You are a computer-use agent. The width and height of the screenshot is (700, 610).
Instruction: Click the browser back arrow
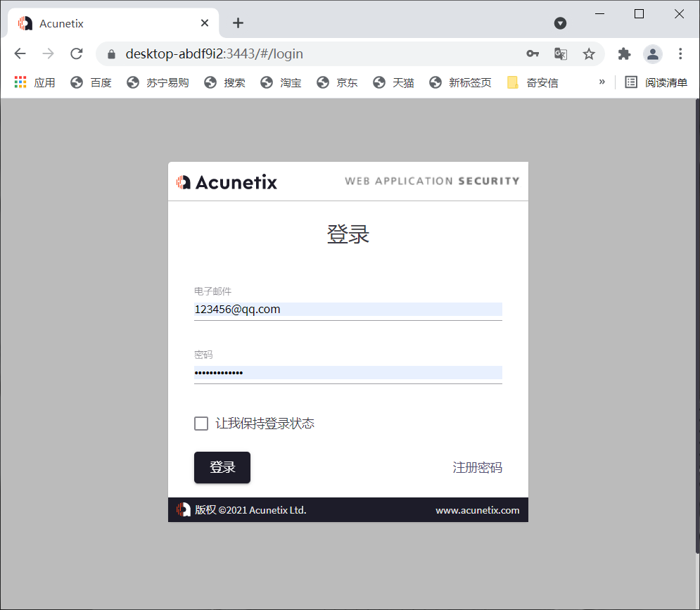20,53
